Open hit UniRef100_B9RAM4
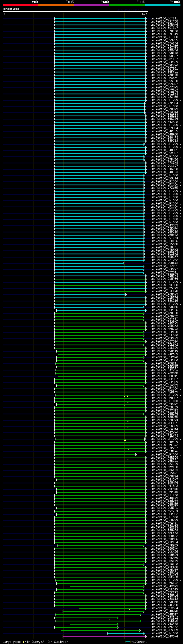The height and width of the screenshot is (644, 183). tap(164, 25)
